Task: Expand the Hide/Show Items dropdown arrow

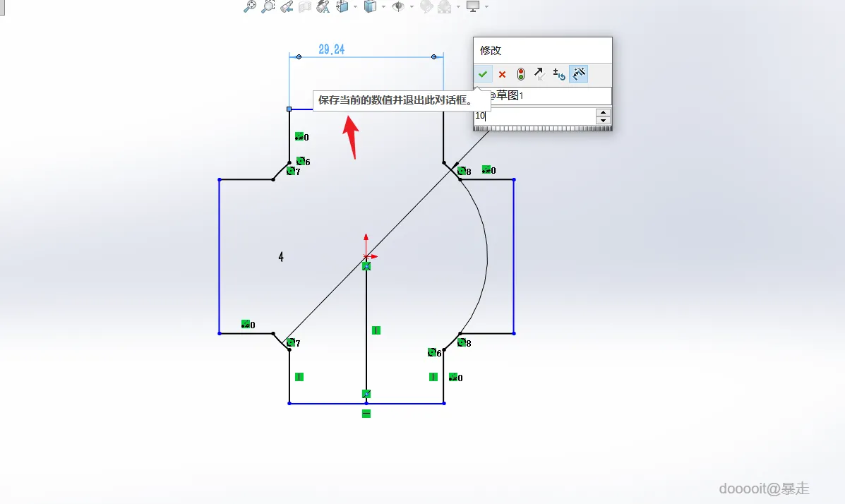Action: (x=412, y=7)
